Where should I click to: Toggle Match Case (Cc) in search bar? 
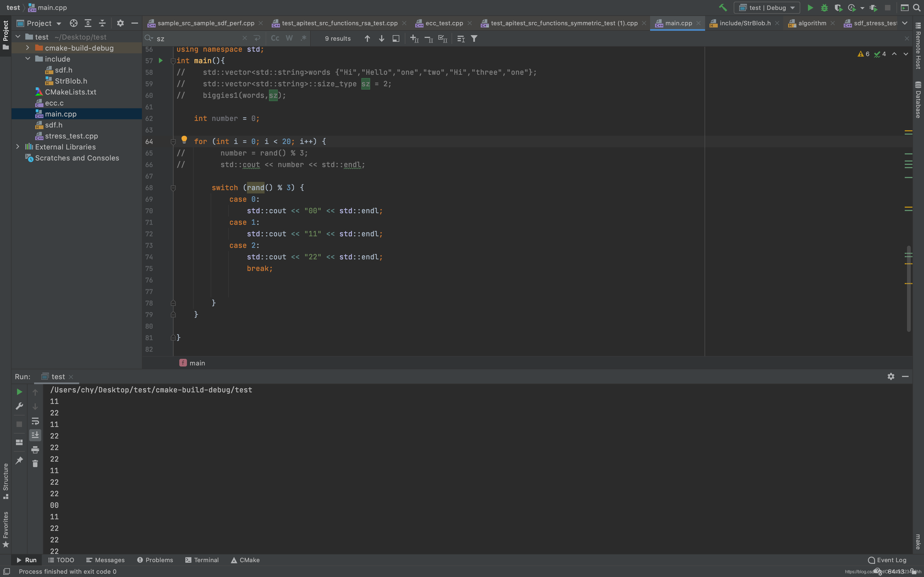point(275,38)
